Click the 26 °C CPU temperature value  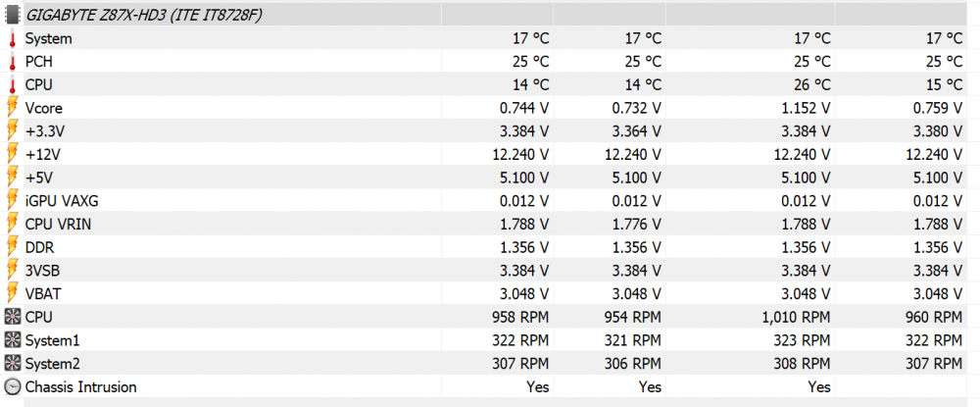tap(812, 85)
